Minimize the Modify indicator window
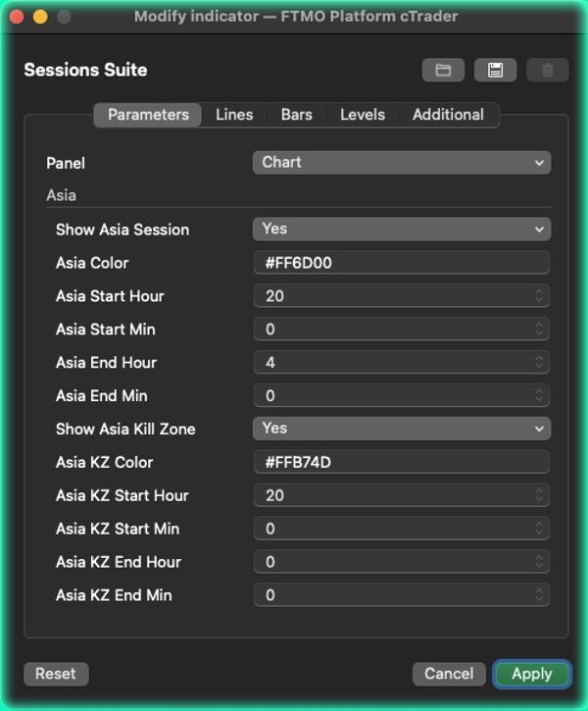 pos(40,17)
